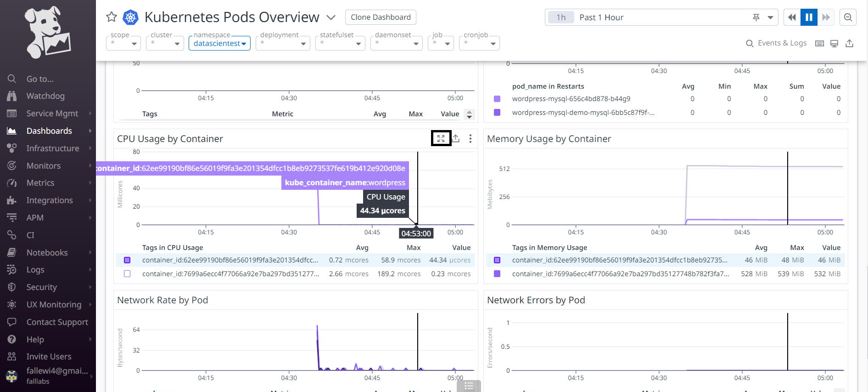Toggle the 62ee99190 CPU Usage series checkbox
Viewport: 868px width, 392px height.
127,260
